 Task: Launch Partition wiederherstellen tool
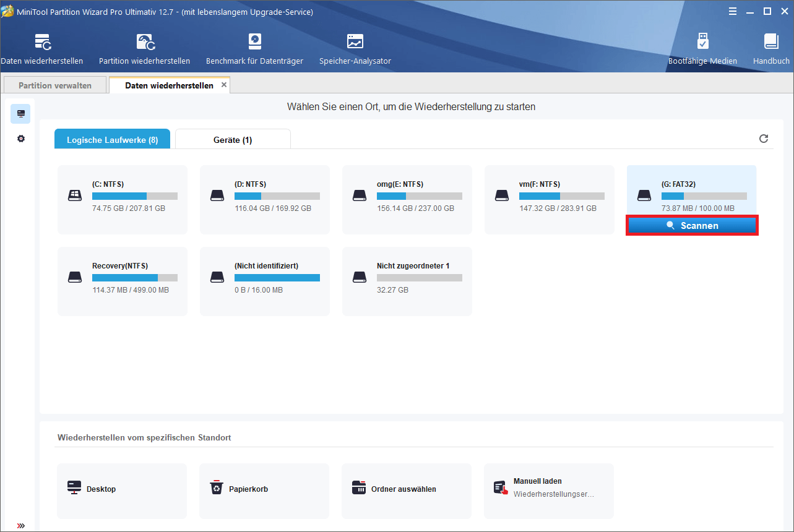pyautogui.click(x=144, y=49)
